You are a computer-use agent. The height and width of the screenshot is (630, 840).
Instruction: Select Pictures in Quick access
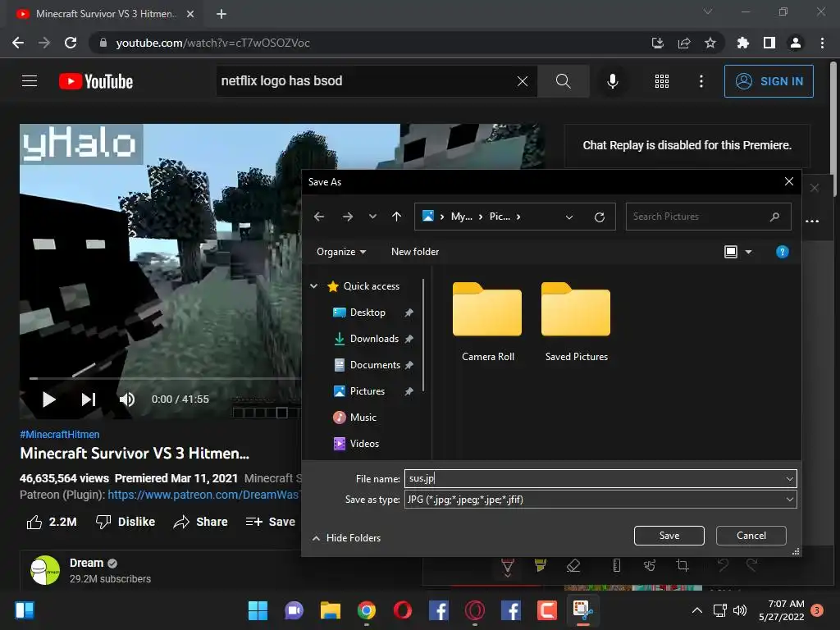[x=367, y=391]
